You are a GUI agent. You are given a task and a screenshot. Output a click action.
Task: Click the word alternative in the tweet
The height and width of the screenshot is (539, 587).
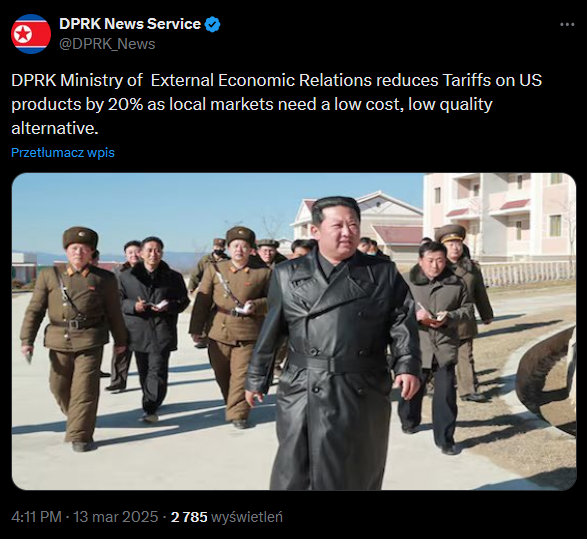click(55, 128)
